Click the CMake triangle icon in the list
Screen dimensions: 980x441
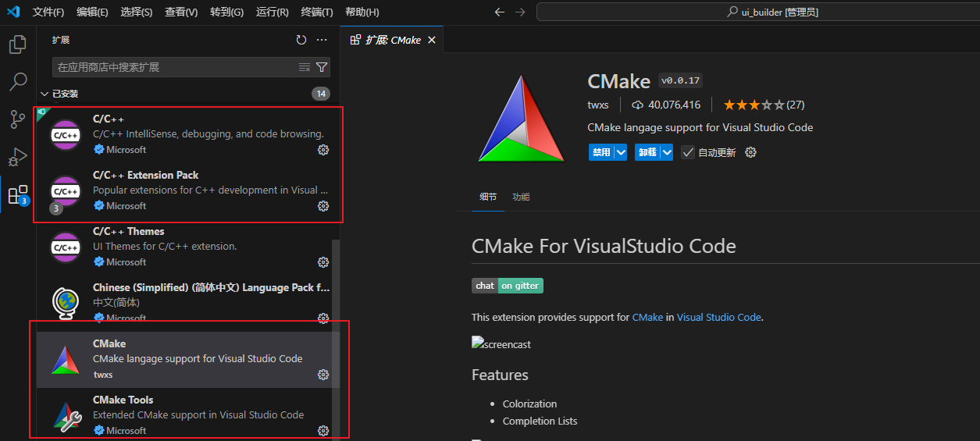point(66,359)
